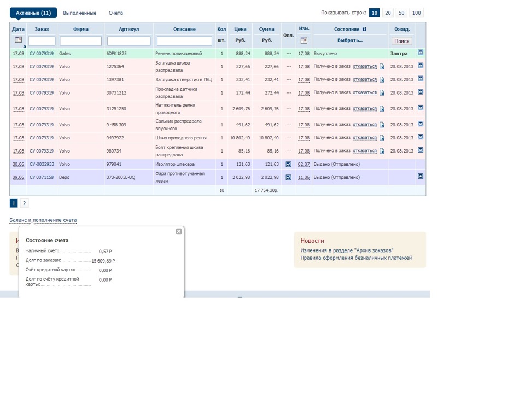
Task: Toggle paid checkbox for order CV-0032933
Action: coord(288,164)
